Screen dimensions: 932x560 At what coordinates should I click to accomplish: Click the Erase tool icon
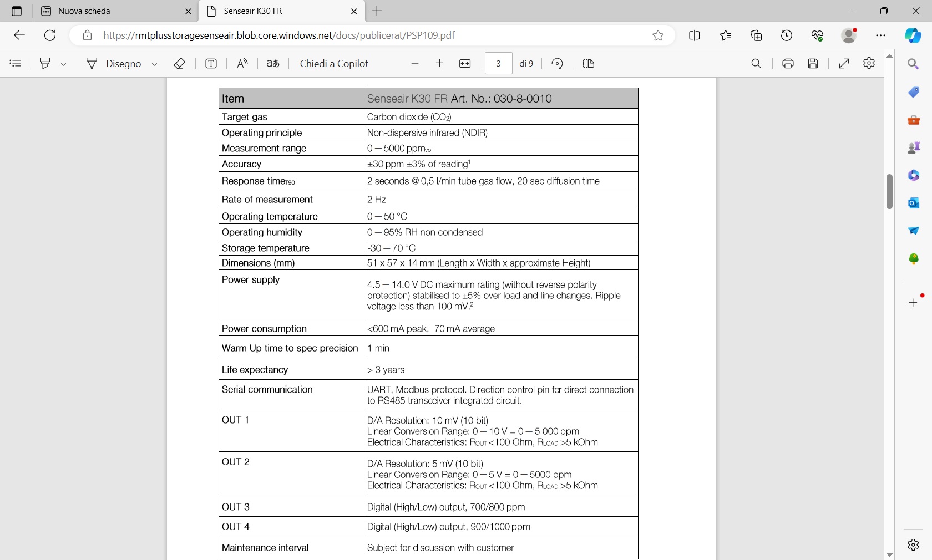click(x=179, y=64)
